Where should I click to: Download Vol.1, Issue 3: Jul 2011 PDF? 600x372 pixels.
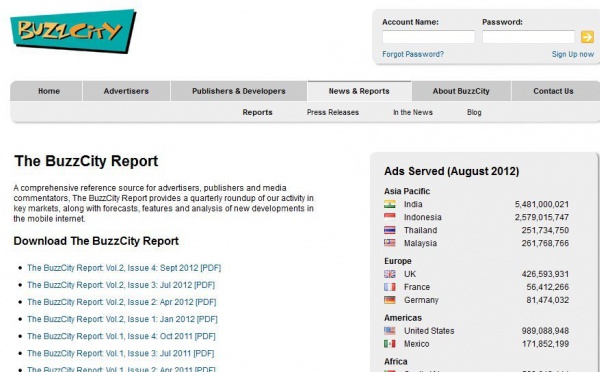tap(121, 353)
